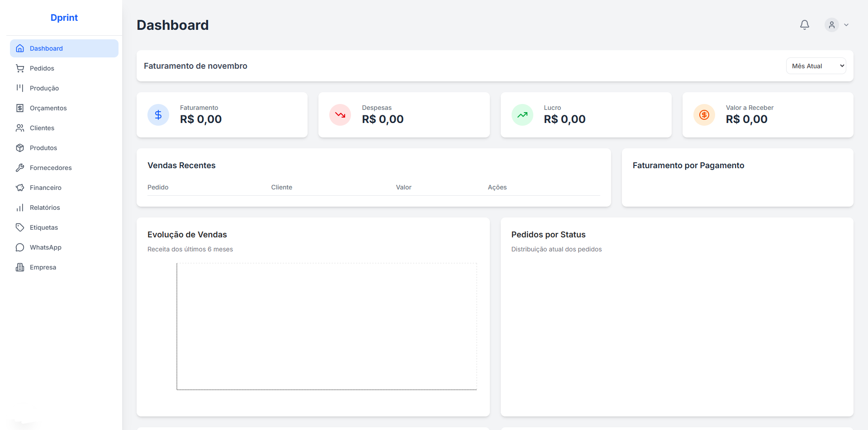The image size is (868, 430).
Task: Open the Financeiro section
Action: point(45,187)
